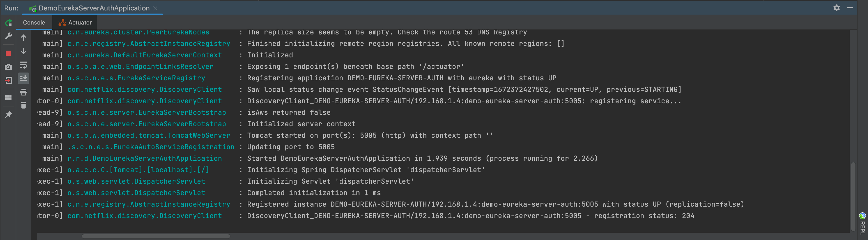Toggle the layout restore option
Viewport: 868px width, 240px height.
coord(9,98)
